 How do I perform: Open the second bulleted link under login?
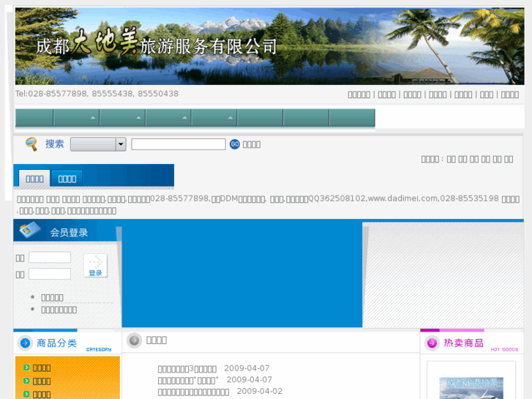tap(59, 310)
